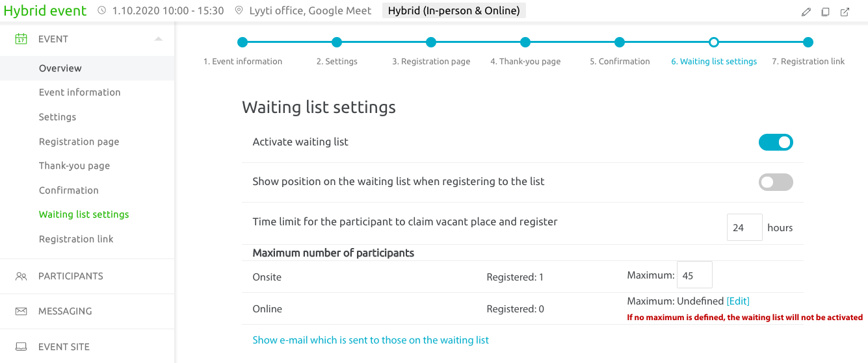Click the pencil edit icon in header

click(x=806, y=12)
